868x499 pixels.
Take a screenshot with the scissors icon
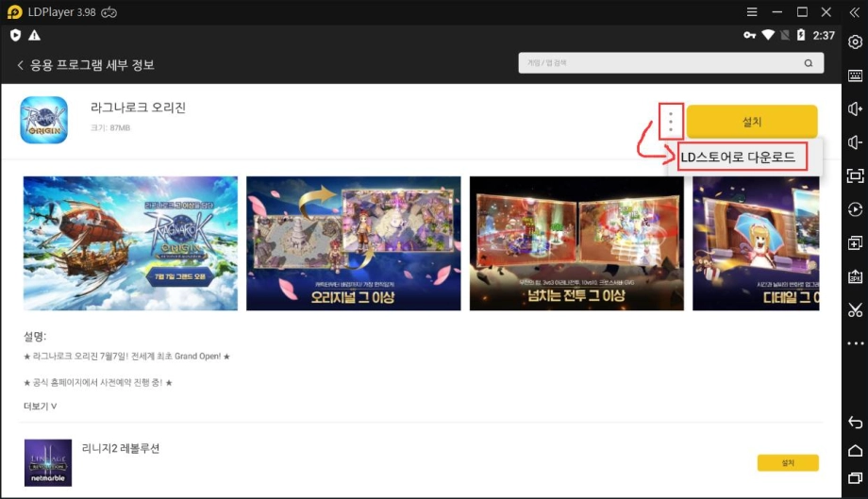click(x=856, y=309)
